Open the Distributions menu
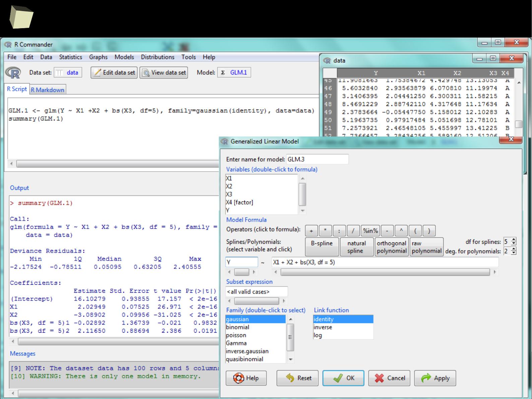532x399 pixels. pyautogui.click(x=157, y=57)
